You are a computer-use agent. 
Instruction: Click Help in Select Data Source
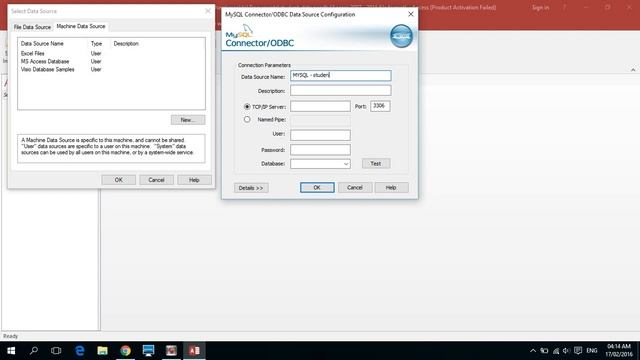tap(194, 180)
